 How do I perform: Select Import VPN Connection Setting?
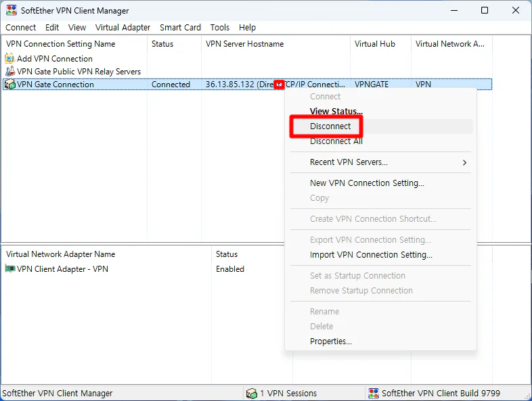(371, 255)
